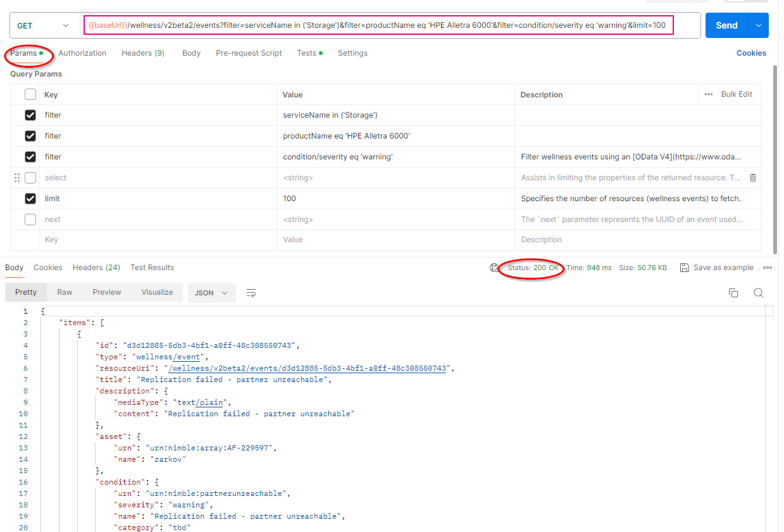Open the request Settings tab
The height and width of the screenshot is (532, 784).
[x=352, y=53]
